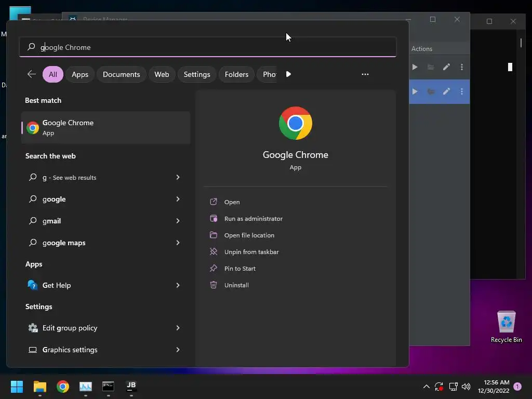This screenshot has height=399, width=532.
Task: Open Chrome's file location
Action: (x=249, y=235)
